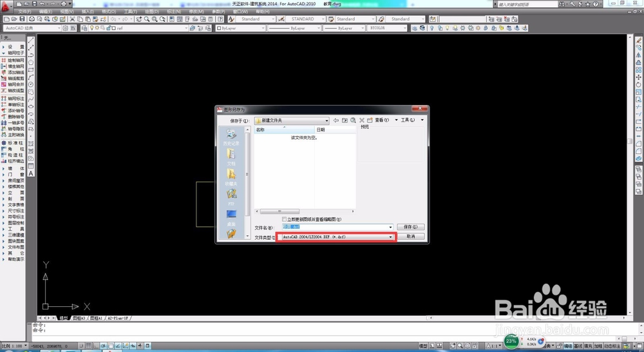Click Create New Folder icon in dialog
The height and width of the screenshot is (352, 644).
[x=370, y=120]
